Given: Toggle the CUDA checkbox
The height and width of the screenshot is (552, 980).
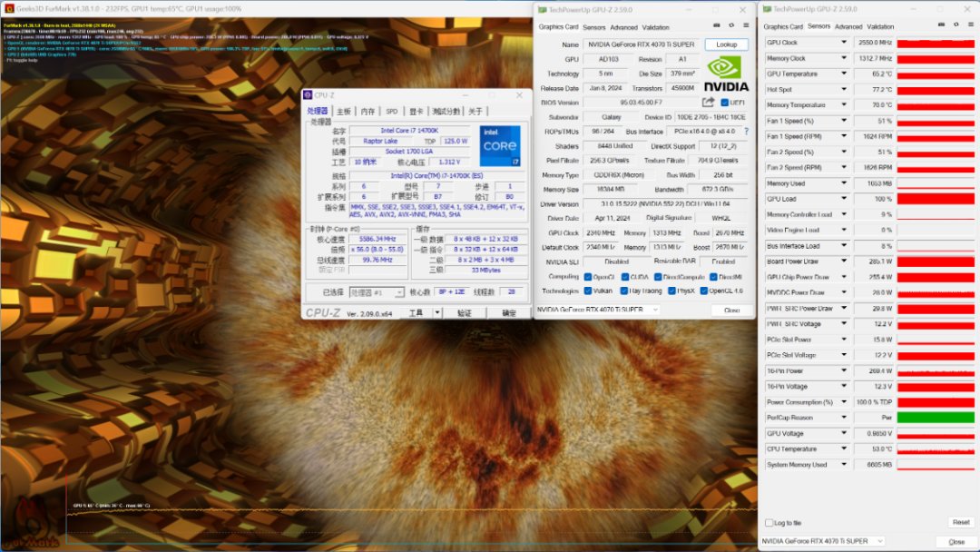Looking at the screenshot, I should tap(625, 277).
